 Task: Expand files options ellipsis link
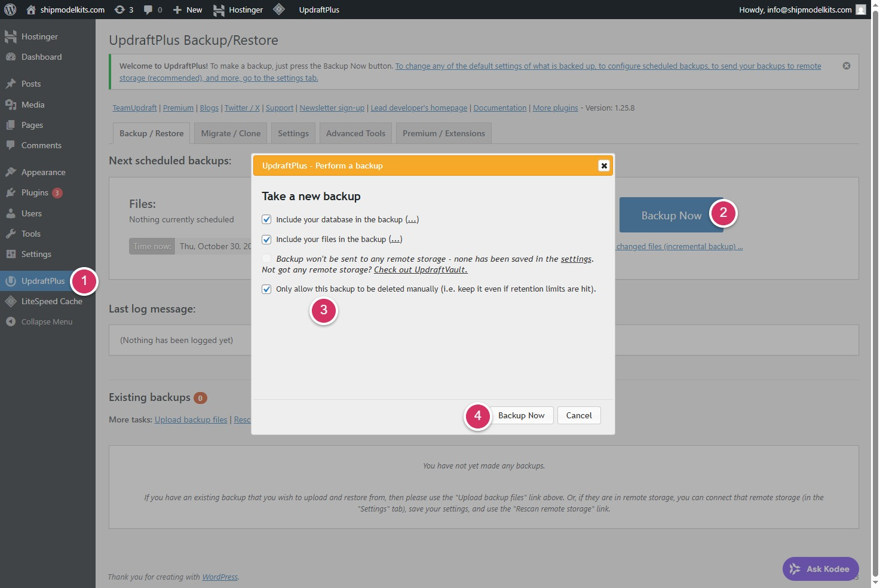pos(395,239)
